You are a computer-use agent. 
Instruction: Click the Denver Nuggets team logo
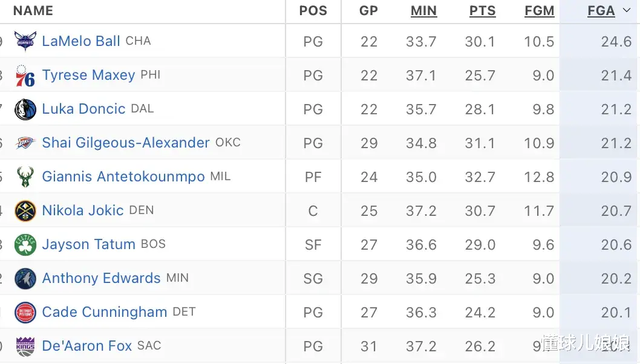25,210
